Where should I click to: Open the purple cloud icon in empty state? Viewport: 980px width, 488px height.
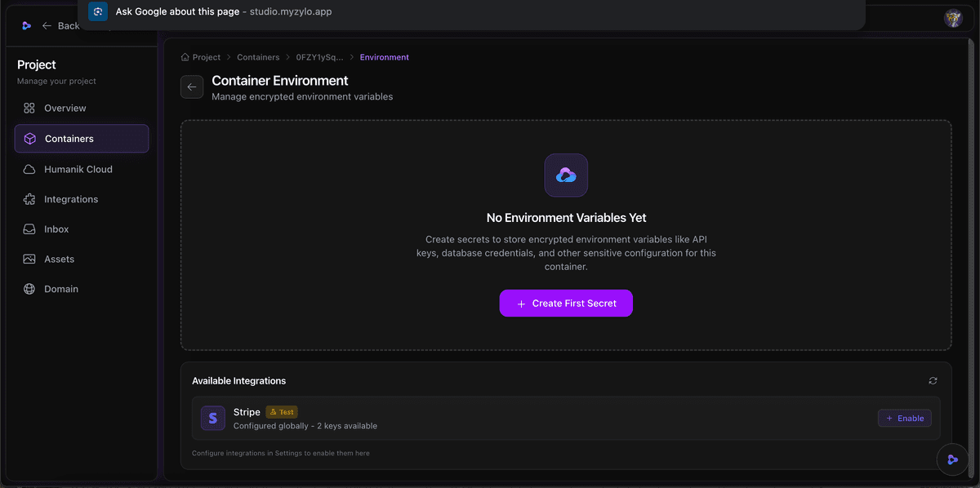tap(566, 175)
